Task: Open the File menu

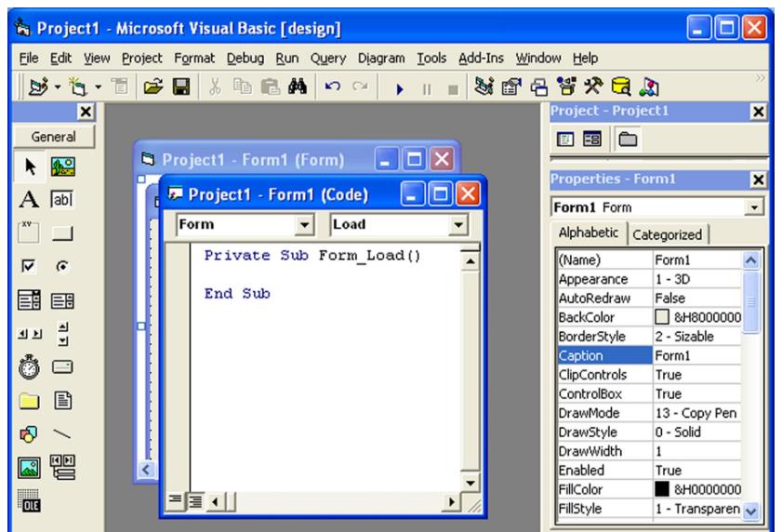Action: pyautogui.click(x=29, y=59)
